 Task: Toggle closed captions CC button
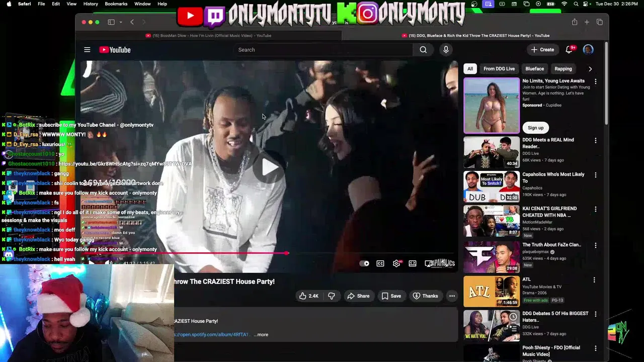click(380, 263)
